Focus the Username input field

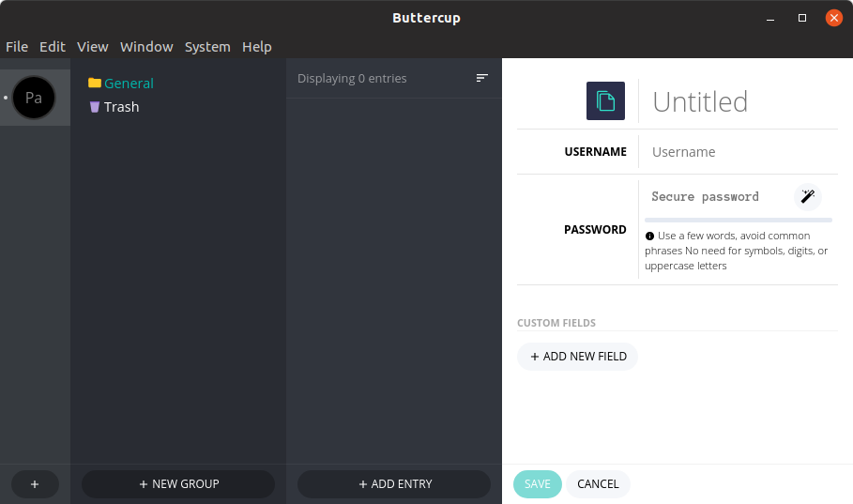tap(737, 152)
